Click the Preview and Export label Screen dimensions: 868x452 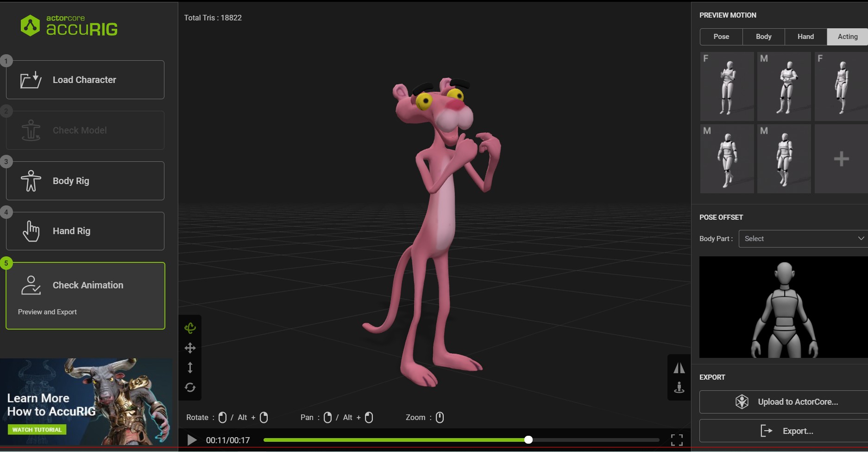click(47, 312)
